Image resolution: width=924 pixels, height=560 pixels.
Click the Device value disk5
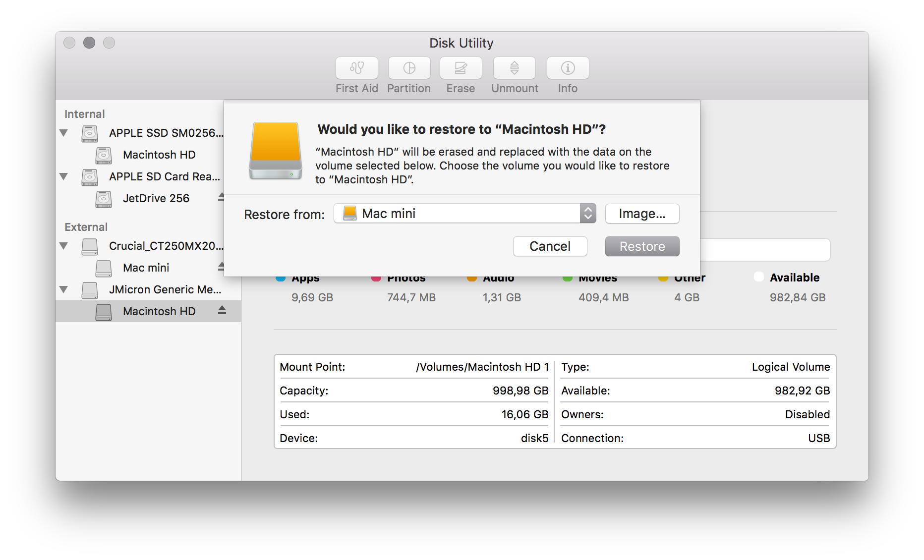[x=535, y=439]
